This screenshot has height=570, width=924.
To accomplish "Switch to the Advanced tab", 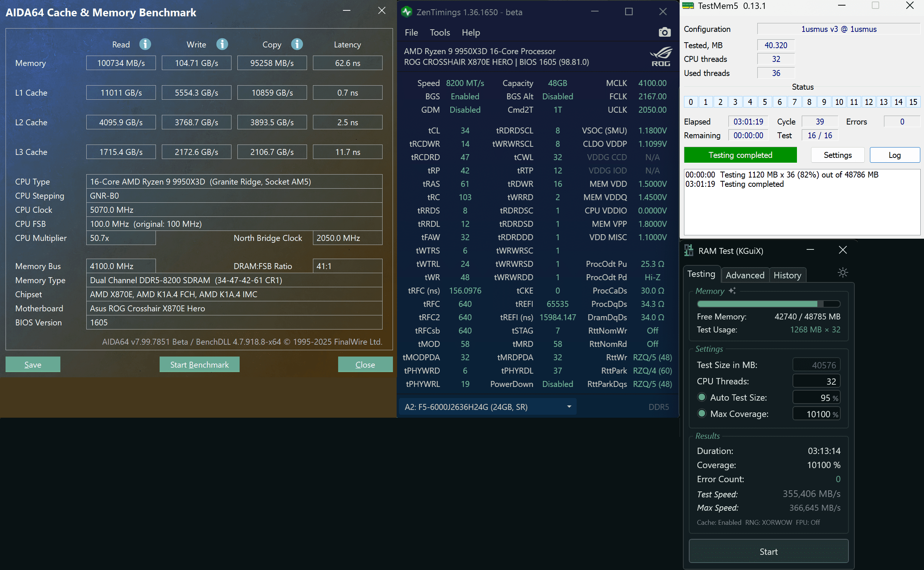I will pyautogui.click(x=745, y=275).
